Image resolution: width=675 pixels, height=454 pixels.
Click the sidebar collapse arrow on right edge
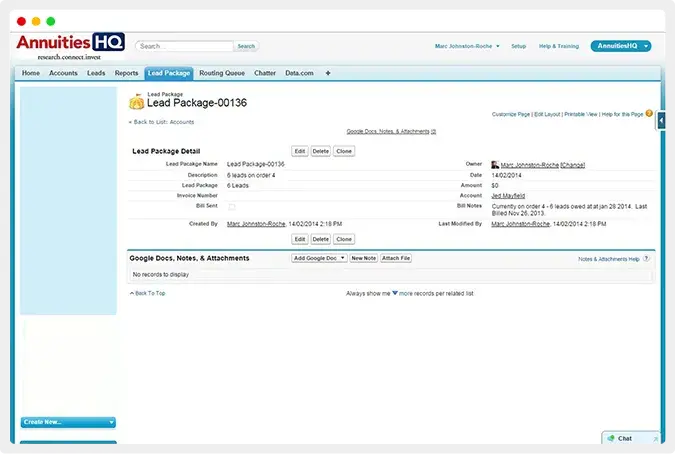(x=661, y=120)
